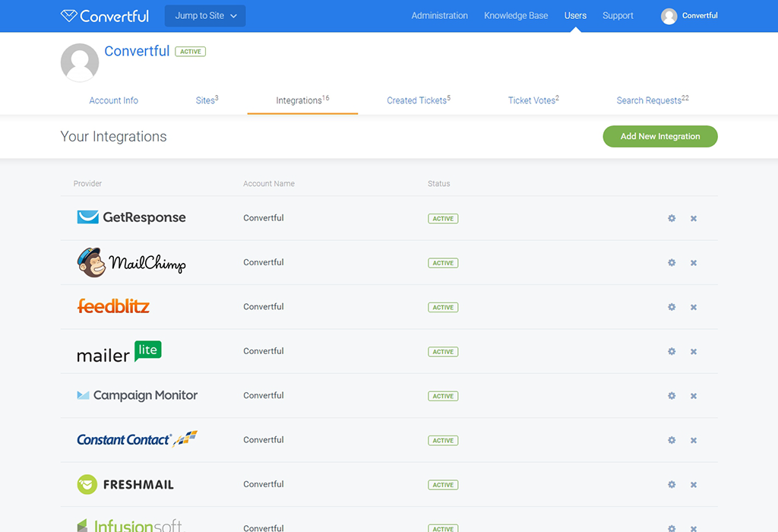Switch to the Account Info tab

point(114,100)
